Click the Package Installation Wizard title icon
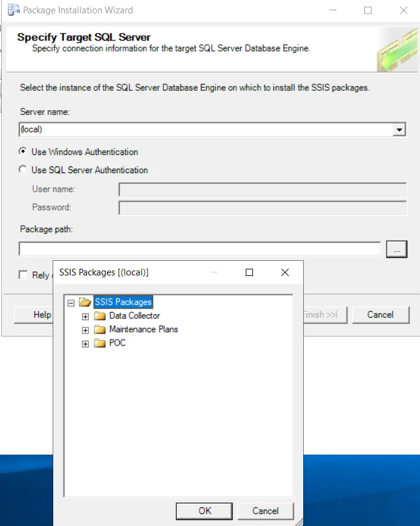Image resolution: width=420 pixels, height=526 pixels. pyautogui.click(x=14, y=10)
